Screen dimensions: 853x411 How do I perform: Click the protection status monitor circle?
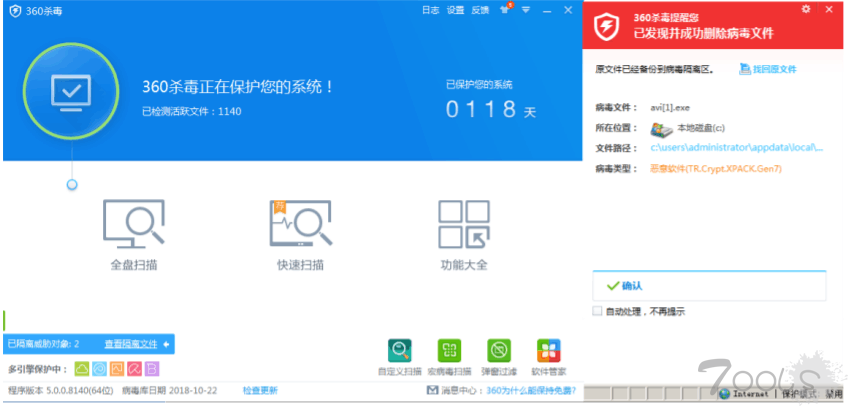coord(71,90)
